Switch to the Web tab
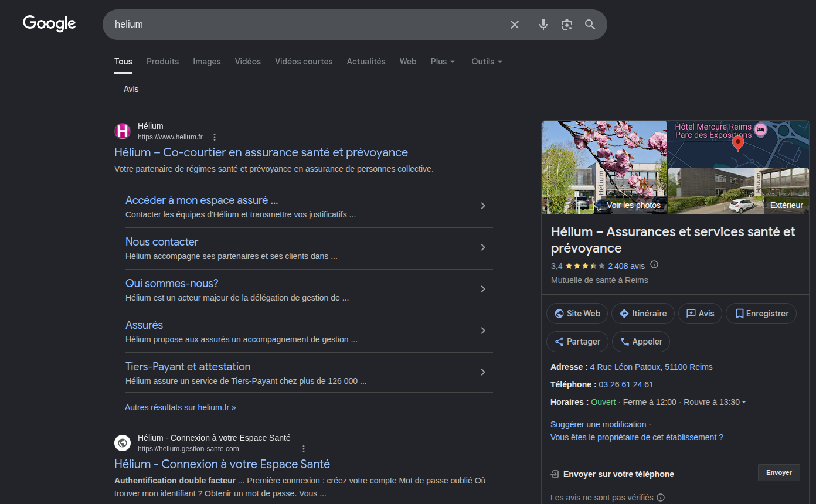816x504 pixels. coord(408,62)
